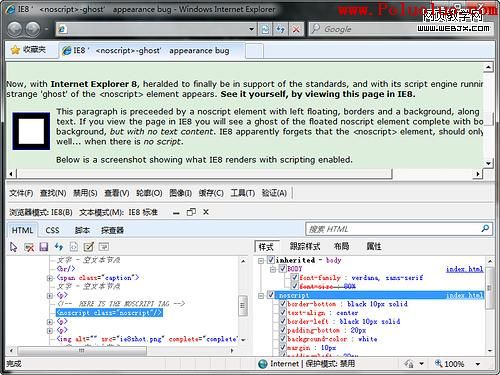Viewport: 500px width, 375px height.
Task: Open the 布局 tab
Action: 342,246
